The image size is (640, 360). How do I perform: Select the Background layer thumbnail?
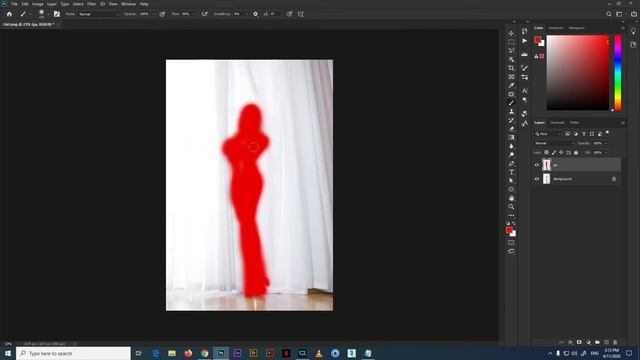[547, 179]
